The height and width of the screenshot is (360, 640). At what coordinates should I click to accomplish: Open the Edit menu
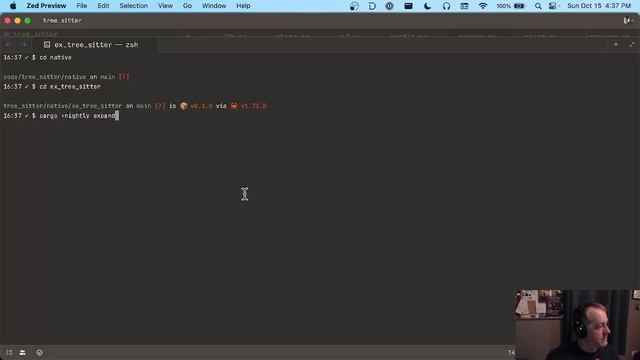(x=103, y=6)
